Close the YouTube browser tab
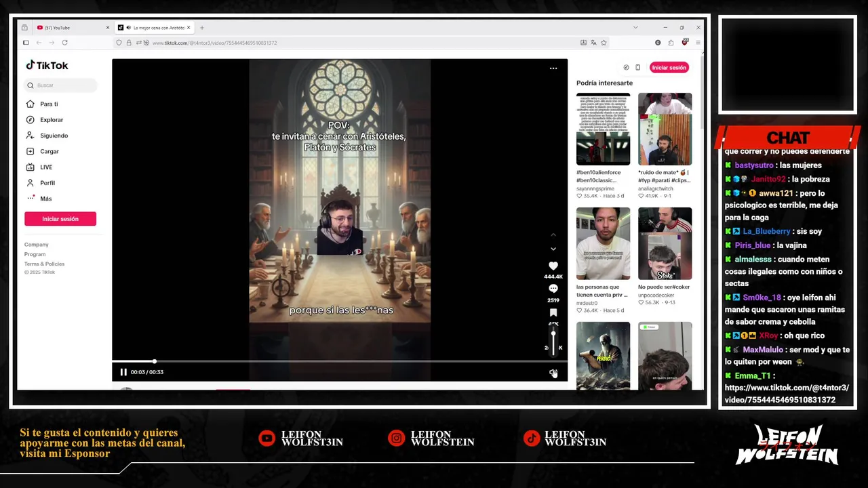868x488 pixels. 107,28
